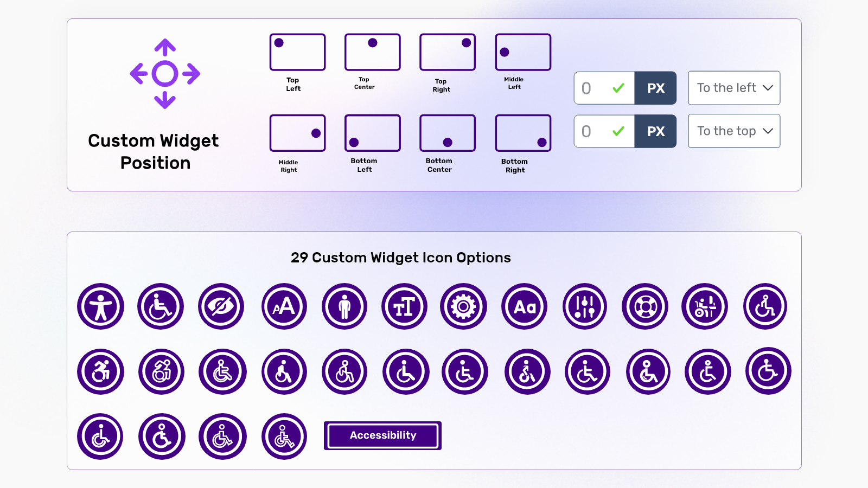
Task: Choose the text size 'tT' widget icon
Action: pos(404,306)
